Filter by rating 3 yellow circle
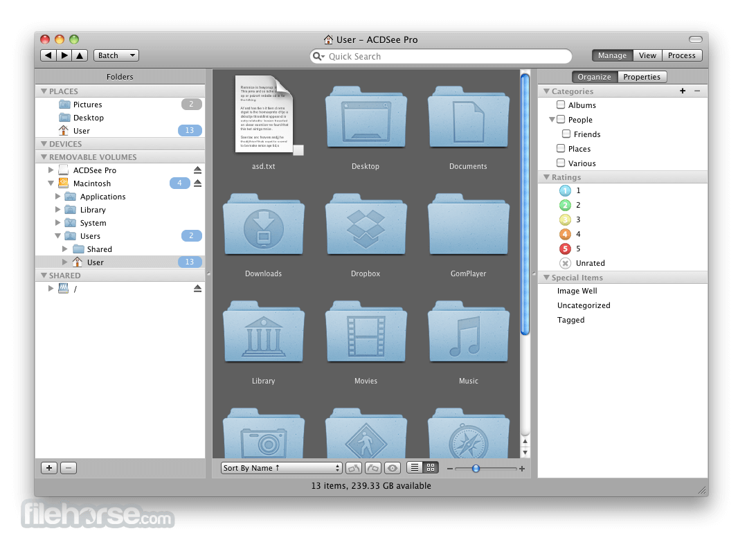756x549 pixels. [565, 219]
